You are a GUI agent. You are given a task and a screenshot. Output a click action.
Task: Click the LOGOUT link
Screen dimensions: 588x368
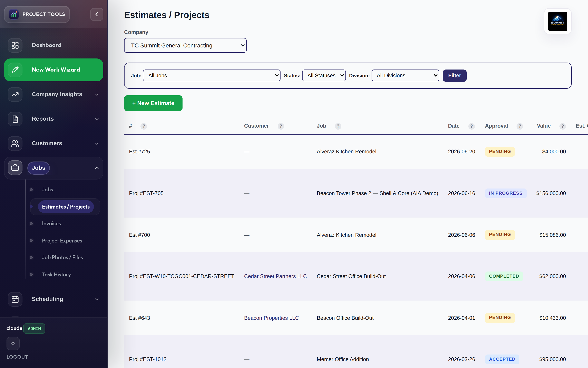coord(17,357)
